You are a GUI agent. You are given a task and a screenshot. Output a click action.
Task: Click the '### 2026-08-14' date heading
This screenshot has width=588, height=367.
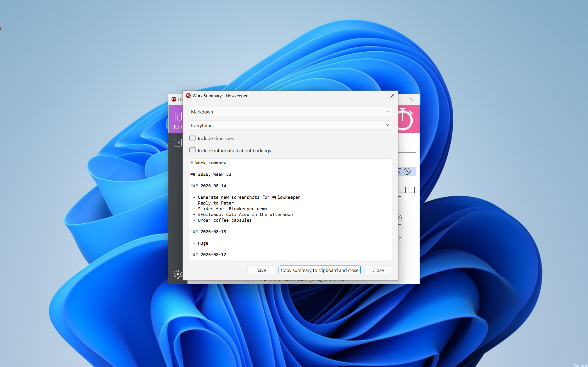208,186
